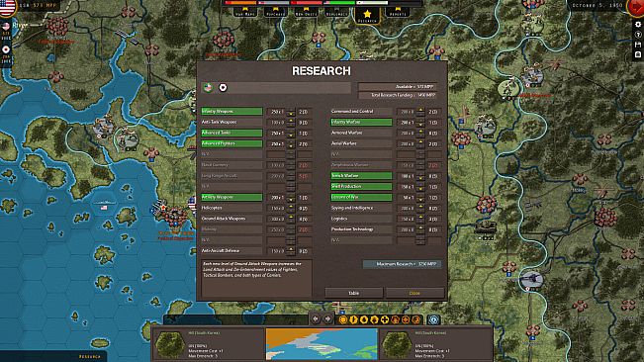644x362 pixels.
Task: Open the New Units menu
Action: pos(306,11)
